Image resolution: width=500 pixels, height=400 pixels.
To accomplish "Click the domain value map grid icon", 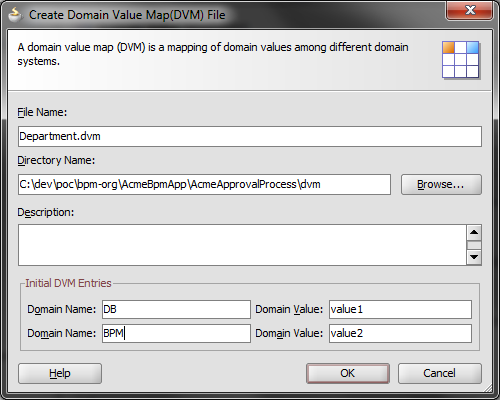I will point(461,60).
